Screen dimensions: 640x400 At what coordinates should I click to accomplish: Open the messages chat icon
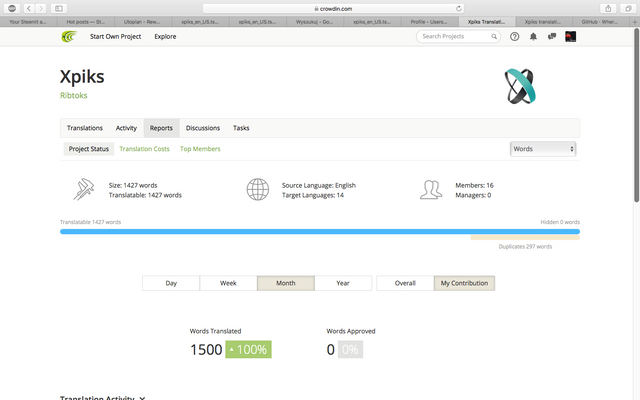[552, 36]
